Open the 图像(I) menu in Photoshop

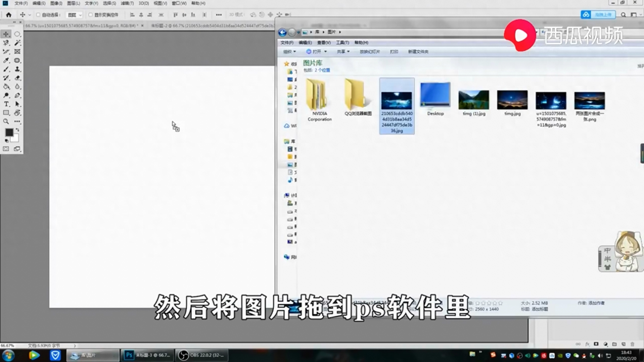(56, 3)
